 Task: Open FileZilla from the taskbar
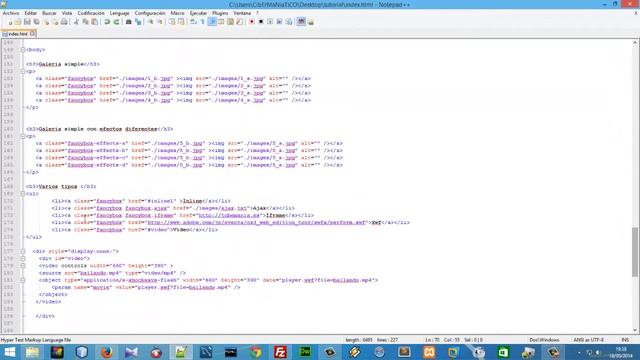280,352
